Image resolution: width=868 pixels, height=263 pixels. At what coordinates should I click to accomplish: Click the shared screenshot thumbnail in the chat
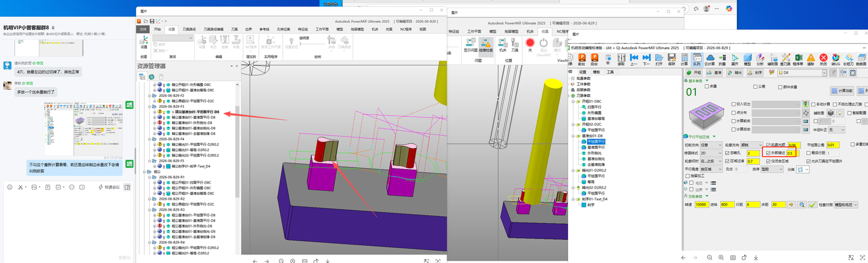[84, 128]
